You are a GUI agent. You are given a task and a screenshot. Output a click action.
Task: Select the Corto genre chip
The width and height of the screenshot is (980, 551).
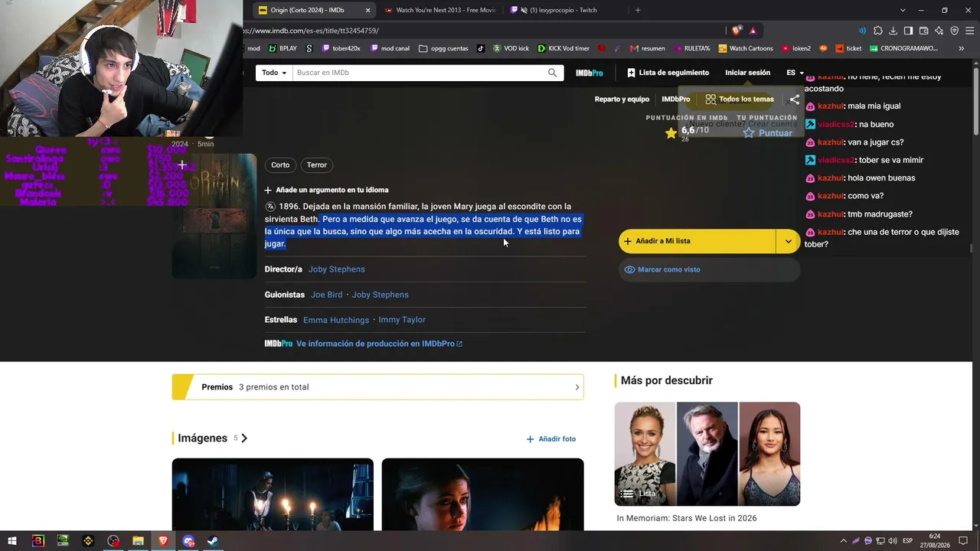(x=280, y=165)
